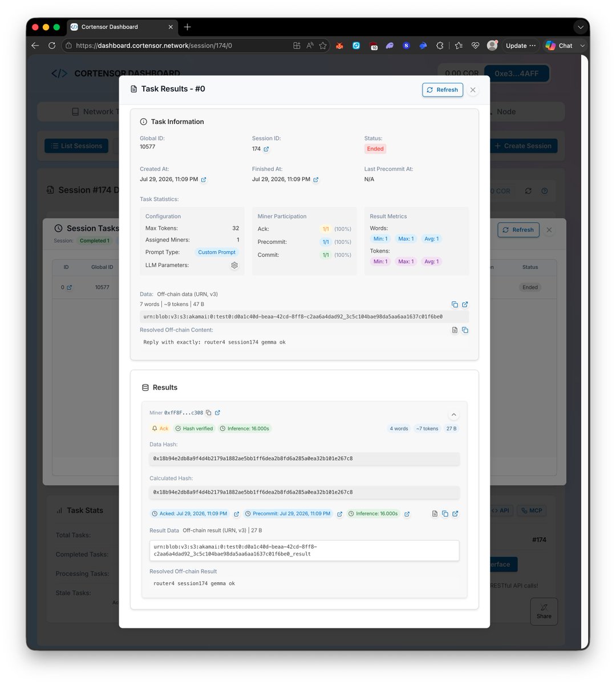This screenshot has height=685, width=616.
Task: Click the Tokens 'Avg: 1' metric badge
Action: click(432, 261)
